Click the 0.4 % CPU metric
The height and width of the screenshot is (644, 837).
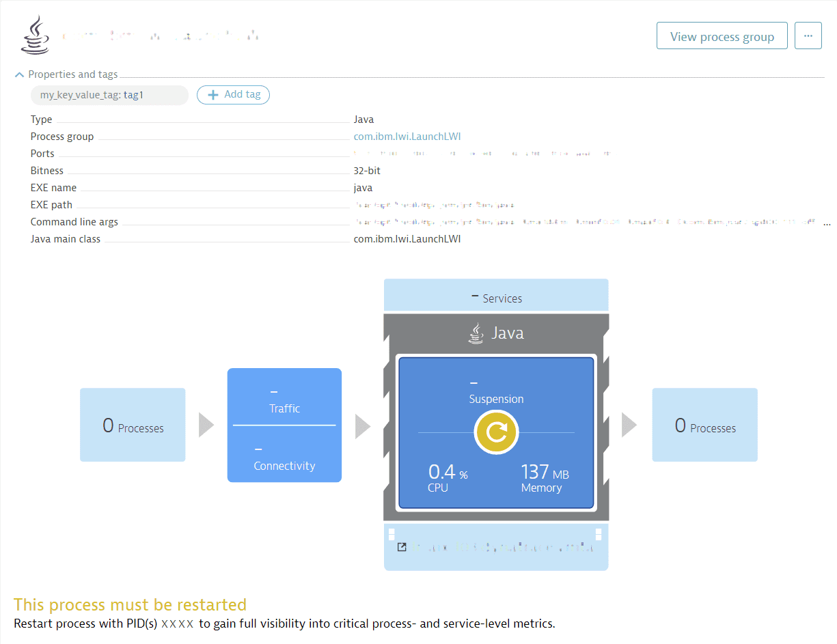448,477
